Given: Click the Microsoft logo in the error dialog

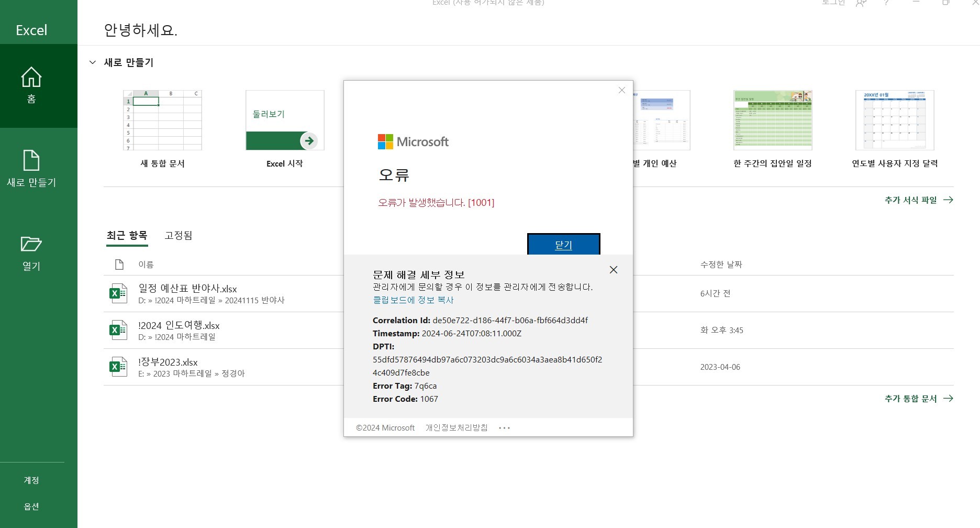Looking at the screenshot, I should [413, 142].
